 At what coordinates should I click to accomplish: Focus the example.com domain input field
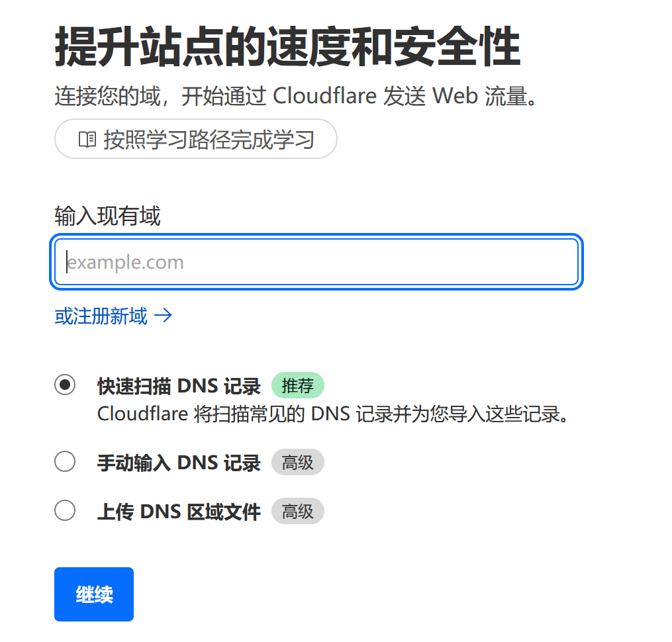coord(316,262)
